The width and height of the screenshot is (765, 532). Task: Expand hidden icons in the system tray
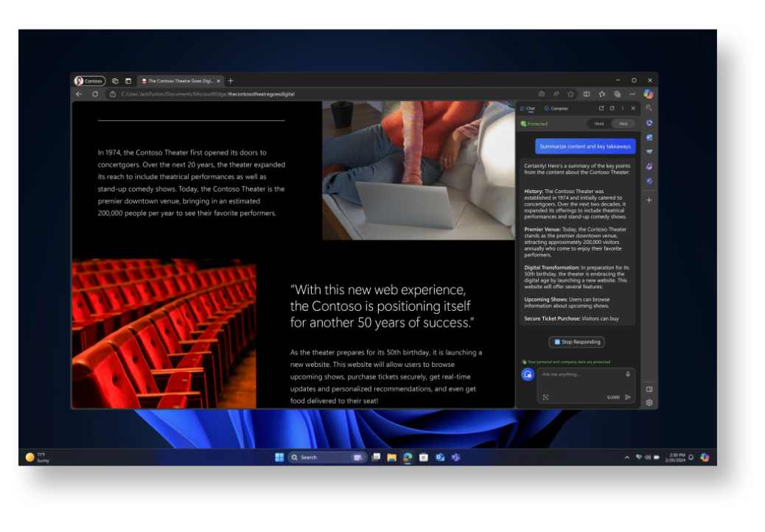(x=626, y=457)
